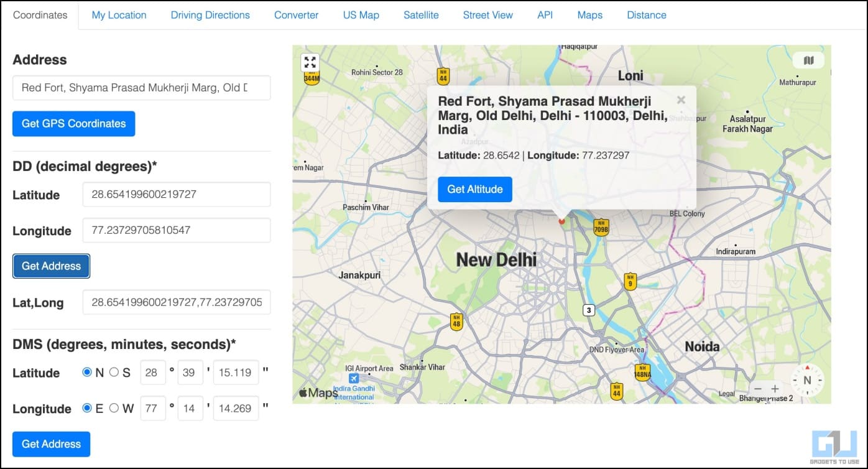
Task: Open the API tab
Action: 545,15
